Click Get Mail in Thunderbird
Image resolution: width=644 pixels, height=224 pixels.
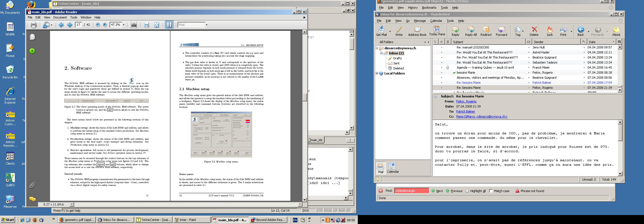coord(381,31)
